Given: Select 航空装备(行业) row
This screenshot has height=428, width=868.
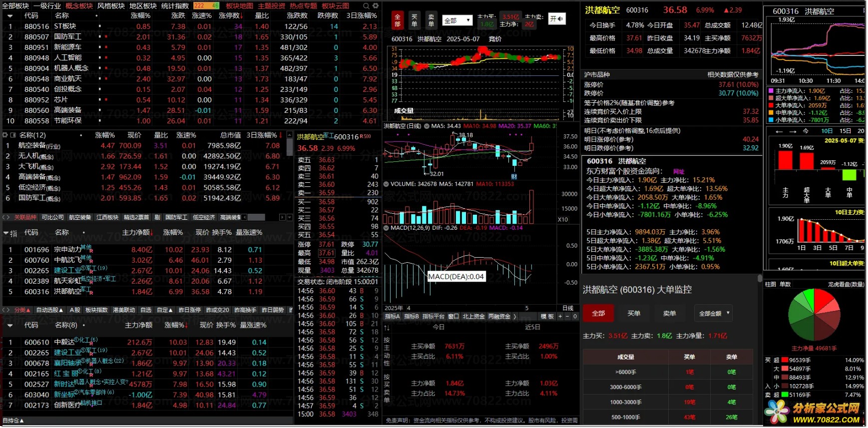Looking at the screenshot, I should coord(145,146).
